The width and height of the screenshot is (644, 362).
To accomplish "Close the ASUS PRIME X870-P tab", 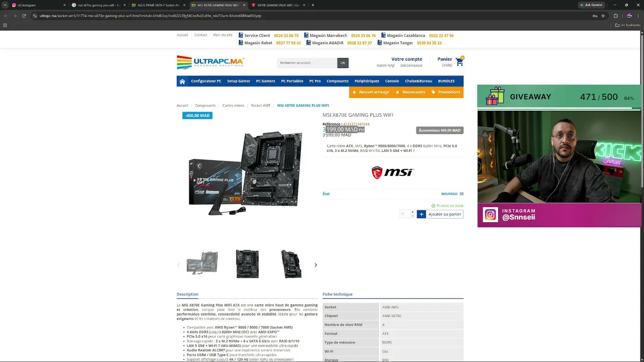I will coord(184,5).
